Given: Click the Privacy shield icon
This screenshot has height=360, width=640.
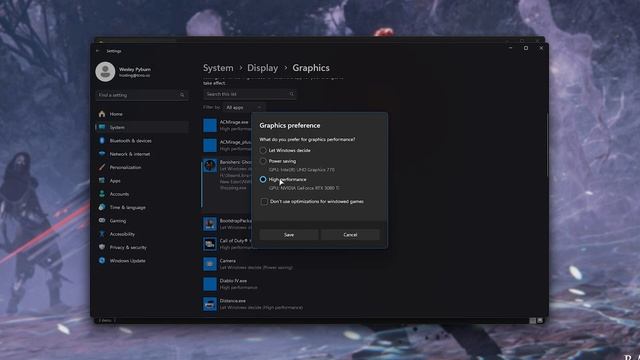Looking at the screenshot, I should coord(102,247).
